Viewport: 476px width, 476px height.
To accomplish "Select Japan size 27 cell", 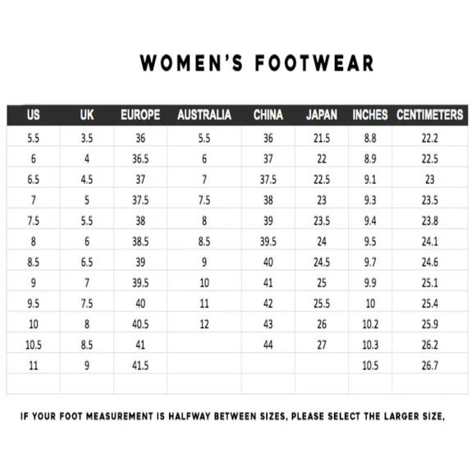I will (x=322, y=345).
